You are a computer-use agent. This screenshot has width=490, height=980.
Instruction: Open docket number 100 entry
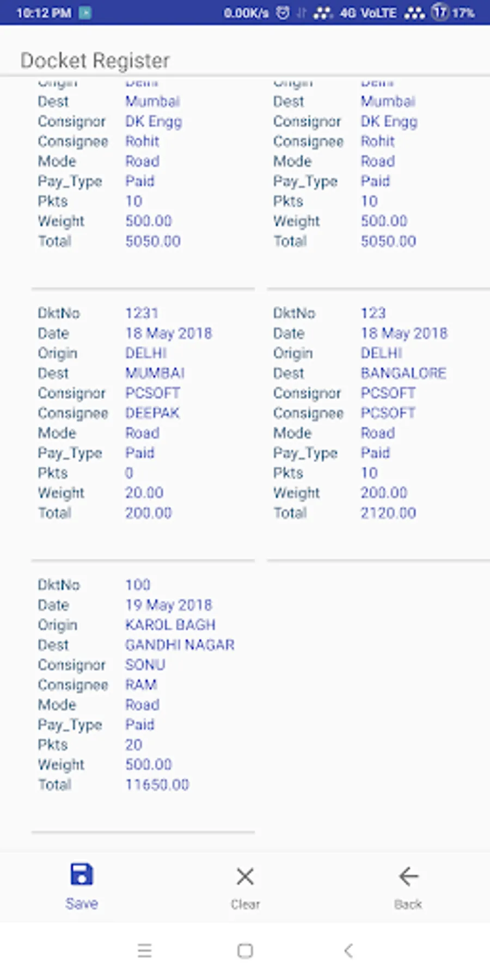tap(143, 685)
